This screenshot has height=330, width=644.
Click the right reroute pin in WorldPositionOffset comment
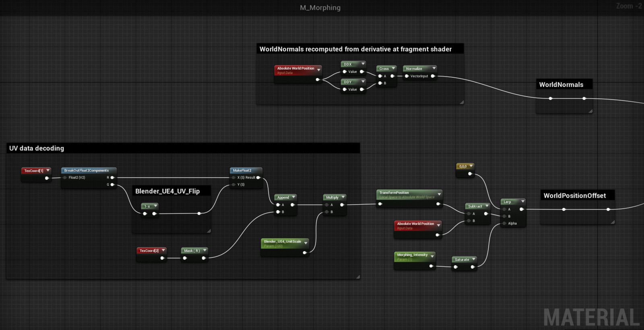[x=608, y=209]
